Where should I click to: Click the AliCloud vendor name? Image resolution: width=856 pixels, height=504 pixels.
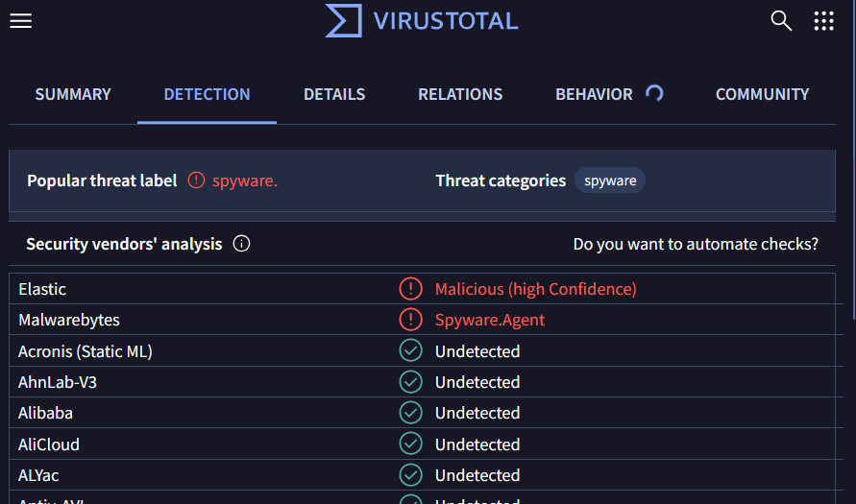49,444
